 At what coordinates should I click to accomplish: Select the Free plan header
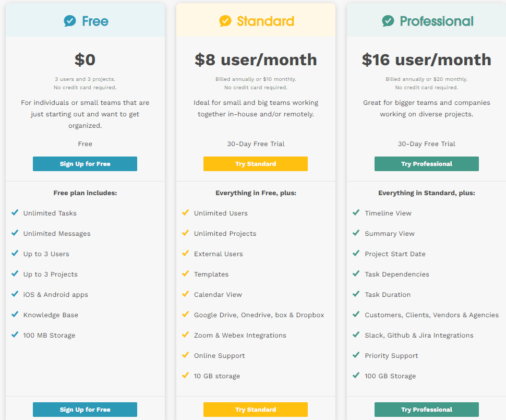[x=85, y=21]
